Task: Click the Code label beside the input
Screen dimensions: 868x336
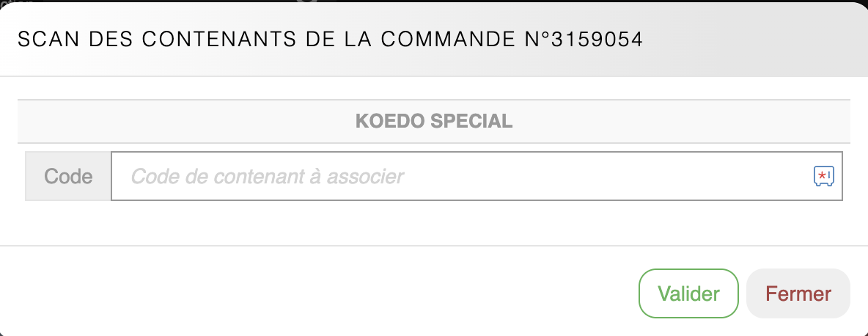Action: (68, 176)
